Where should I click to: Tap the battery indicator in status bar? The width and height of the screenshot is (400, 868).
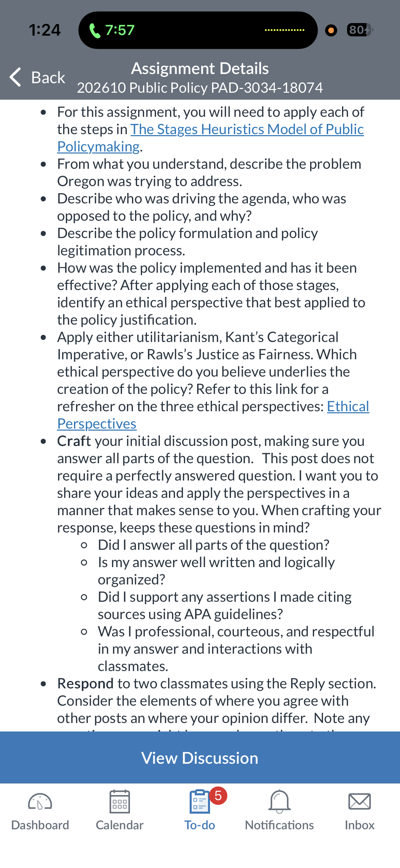[x=360, y=30]
